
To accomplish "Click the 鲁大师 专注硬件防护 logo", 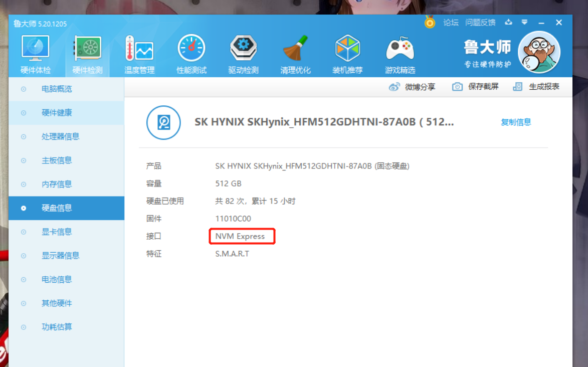I will 488,54.
